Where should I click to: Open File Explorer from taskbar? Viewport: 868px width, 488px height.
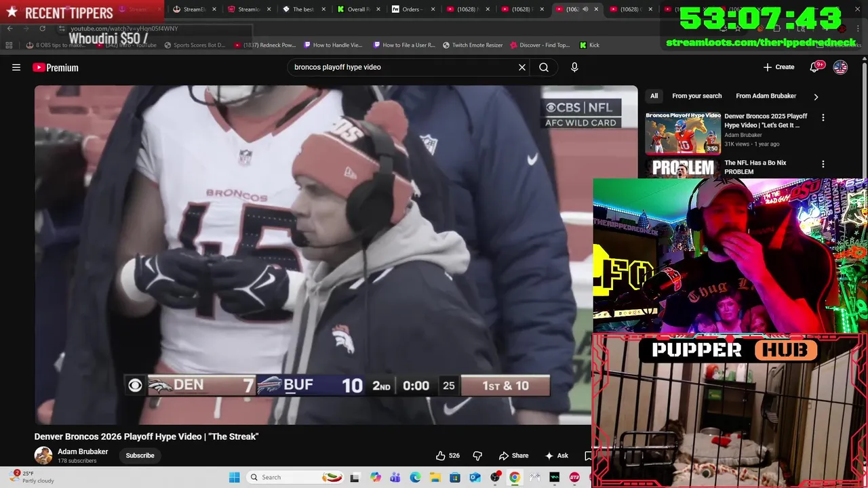tap(435, 478)
